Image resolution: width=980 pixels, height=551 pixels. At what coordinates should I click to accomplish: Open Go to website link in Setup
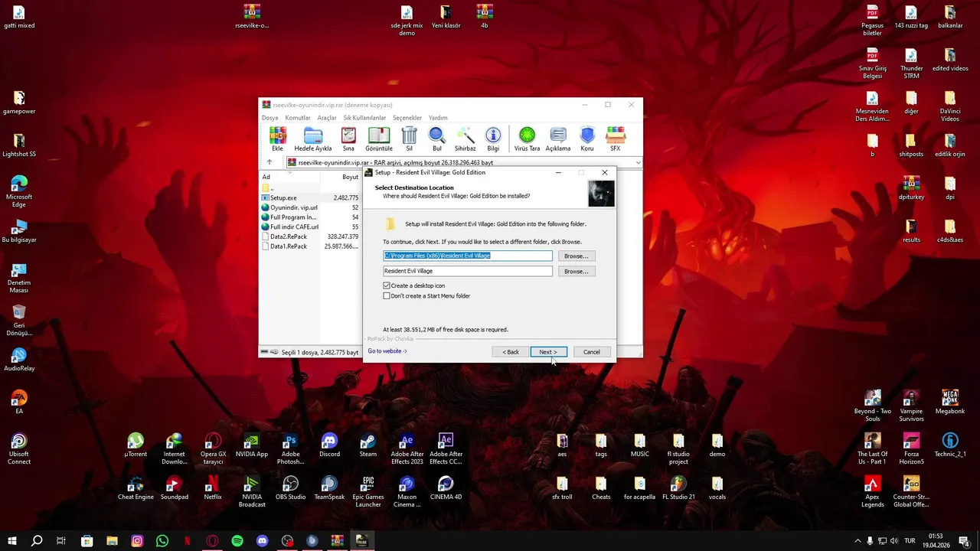coord(387,351)
